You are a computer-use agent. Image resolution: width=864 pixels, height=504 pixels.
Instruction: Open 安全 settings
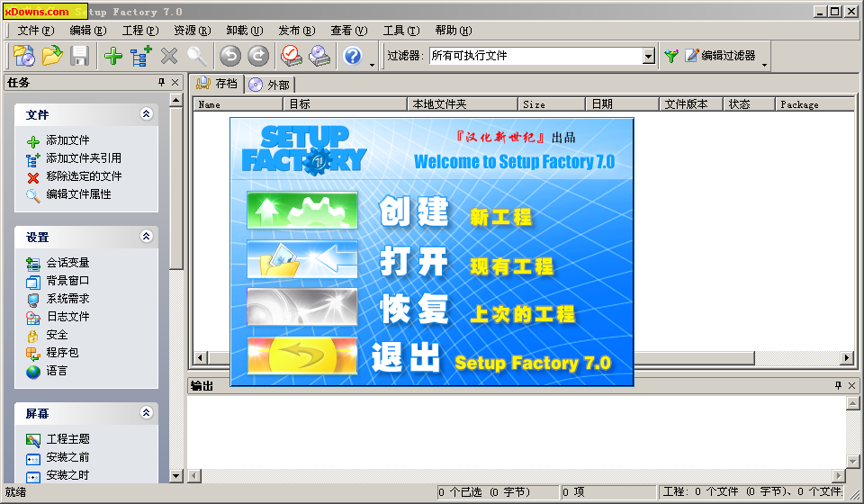(x=57, y=334)
